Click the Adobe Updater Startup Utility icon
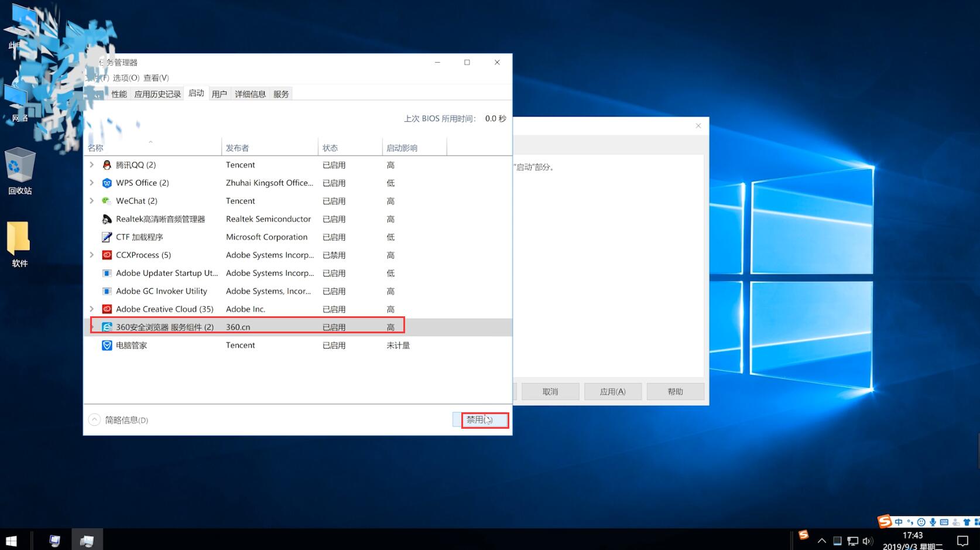Viewport: 980px width, 550px height. [107, 274]
